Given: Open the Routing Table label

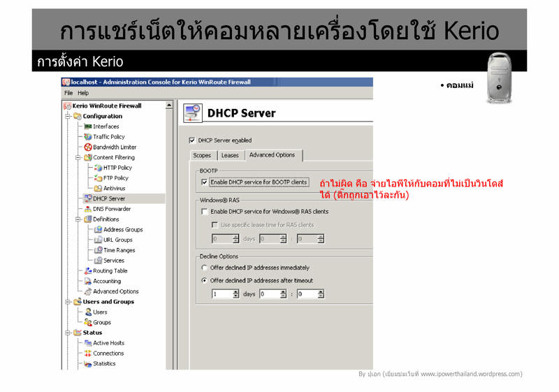Looking at the screenshot, I should 110,271.
